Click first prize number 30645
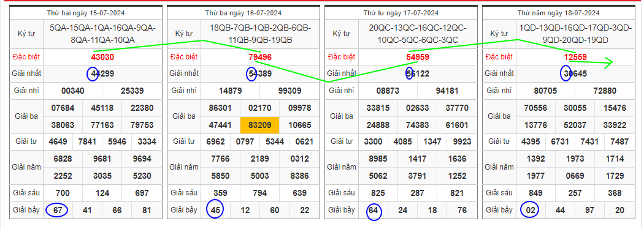This screenshot has width=644, height=229. (575, 73)
